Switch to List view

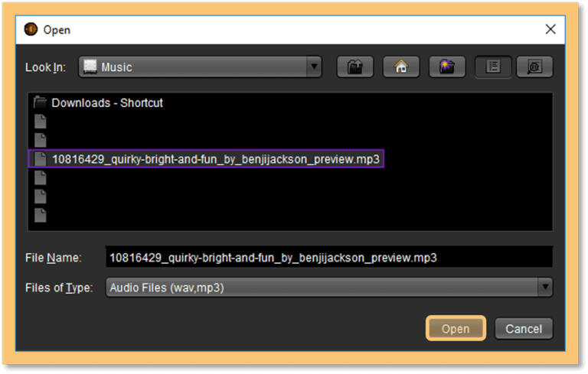pos(493,67)
